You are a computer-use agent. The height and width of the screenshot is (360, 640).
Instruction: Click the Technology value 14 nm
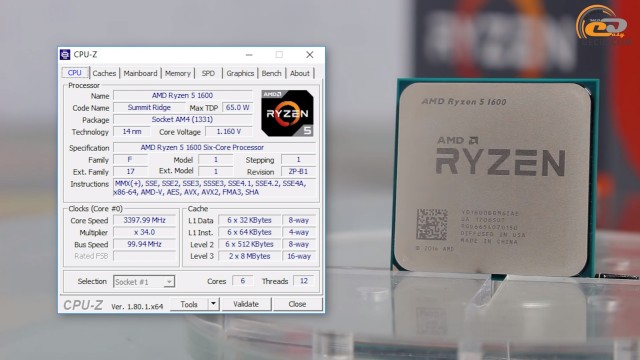tap(131, 131)
